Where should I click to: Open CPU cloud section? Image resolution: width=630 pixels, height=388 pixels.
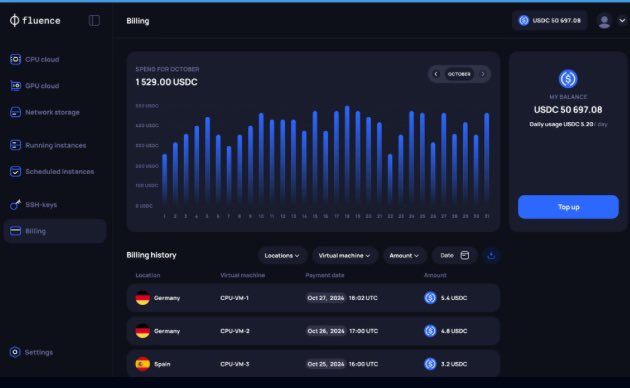coord(42,59)
